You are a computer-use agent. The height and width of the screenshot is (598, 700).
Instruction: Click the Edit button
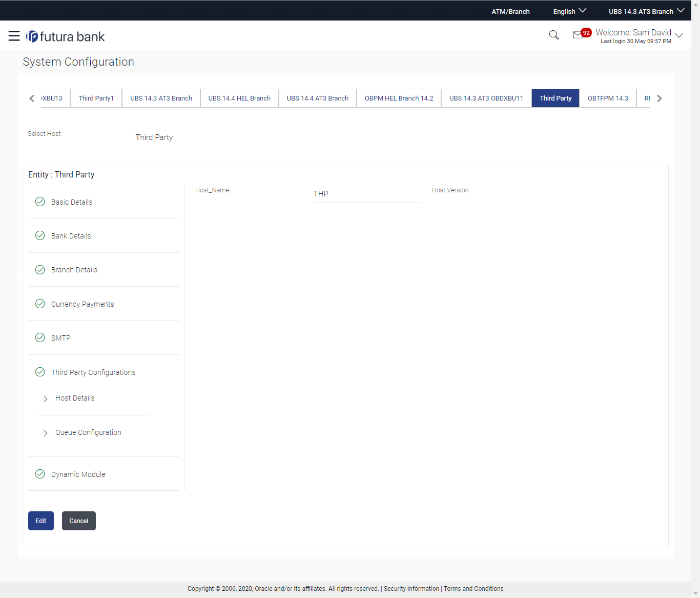41,521
